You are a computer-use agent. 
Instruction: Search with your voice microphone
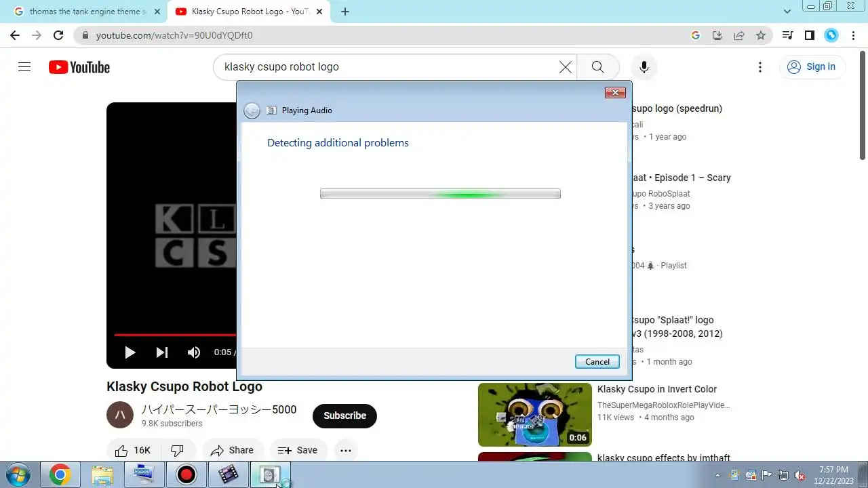click(x=644, y=67)
